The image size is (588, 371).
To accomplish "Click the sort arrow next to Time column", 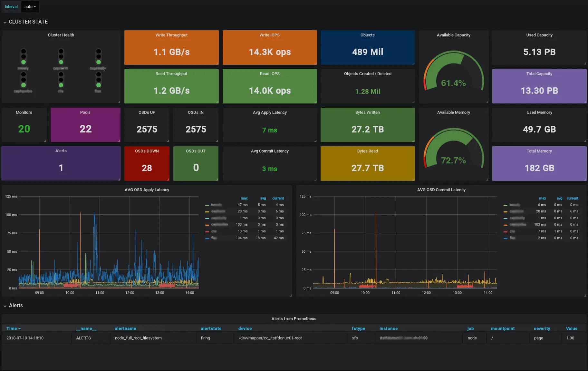I will [x=20, y=329].
